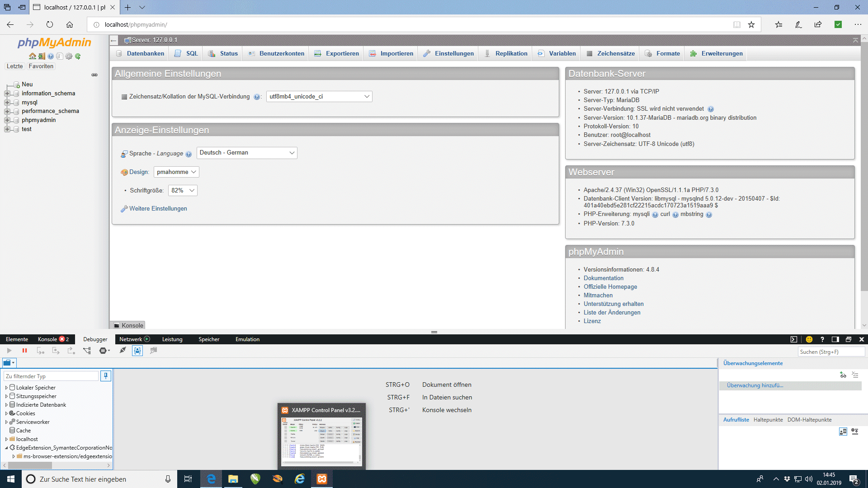868x488 pixels.
Task: Reload navigation panel with green refresh icon
Action: pos(78,56)
